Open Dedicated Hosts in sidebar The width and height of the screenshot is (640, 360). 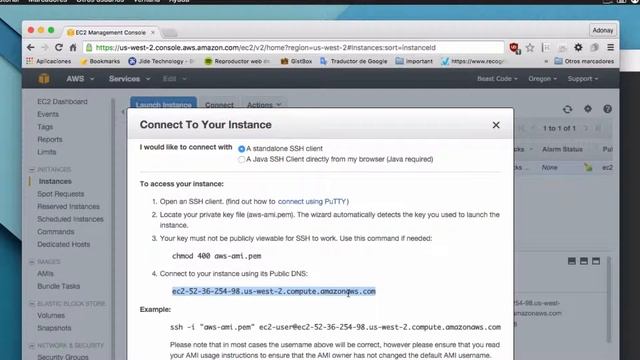point(63,245)
